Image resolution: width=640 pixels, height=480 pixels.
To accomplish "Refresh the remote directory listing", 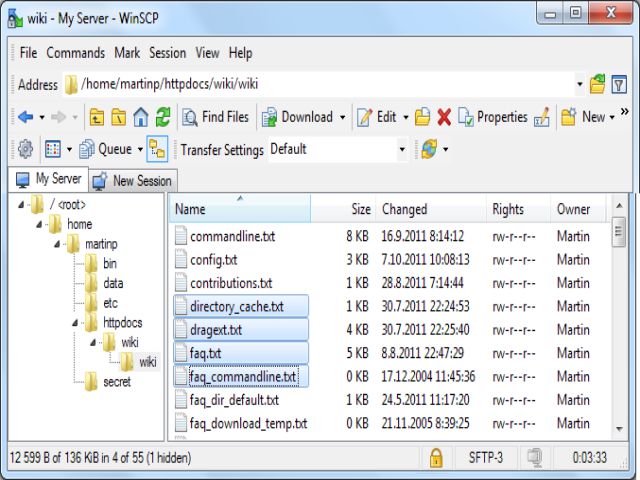I will (x=162, y=117).
